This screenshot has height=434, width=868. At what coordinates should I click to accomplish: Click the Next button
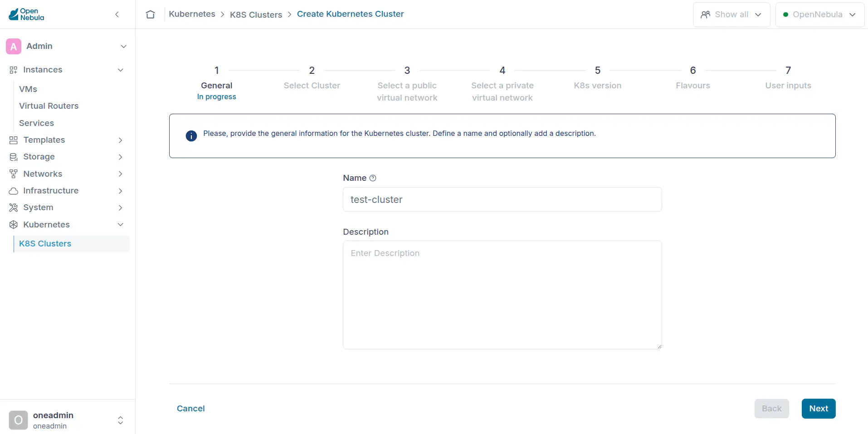point(819,409)
